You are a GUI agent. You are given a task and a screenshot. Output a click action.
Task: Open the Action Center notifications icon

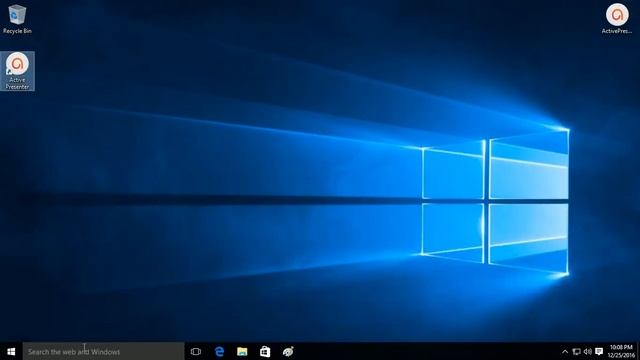[599, 351]
